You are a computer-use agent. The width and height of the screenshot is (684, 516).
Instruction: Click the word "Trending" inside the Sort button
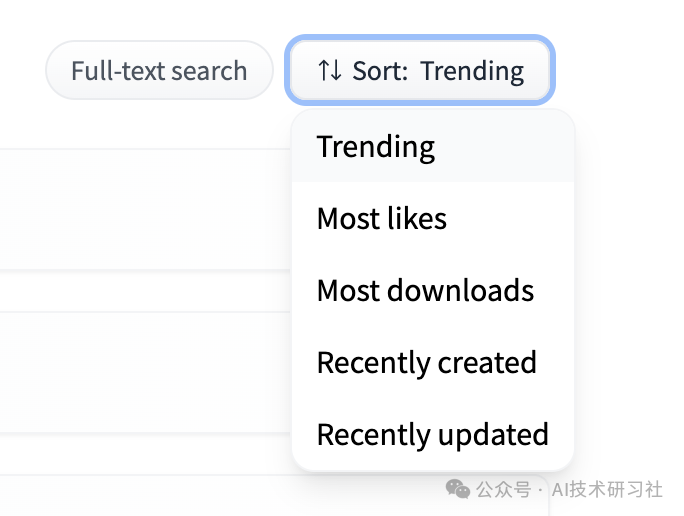(472, 71)
